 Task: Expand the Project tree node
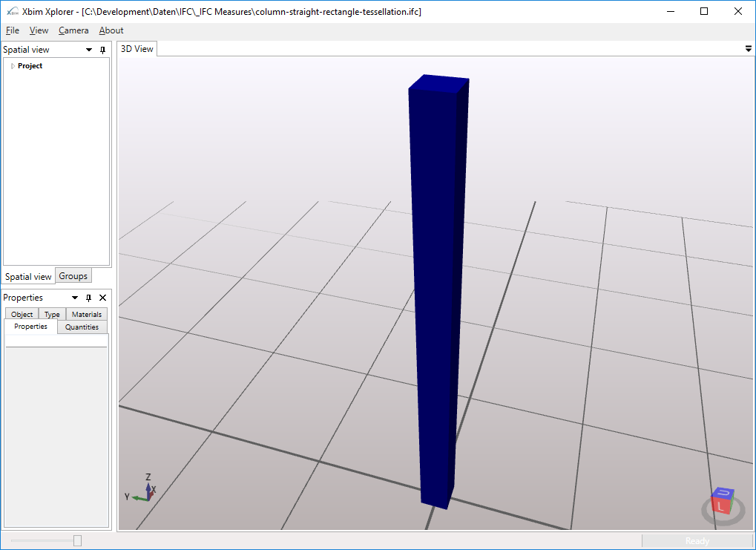(11, 65)
